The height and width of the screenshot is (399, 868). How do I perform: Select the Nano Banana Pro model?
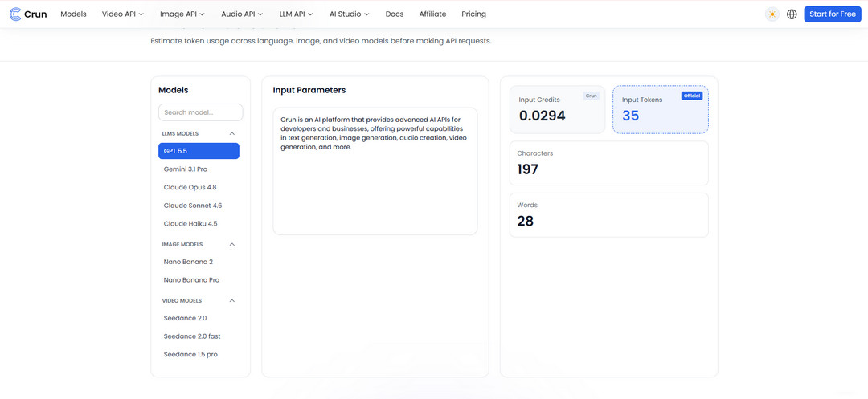pos(199,280)
